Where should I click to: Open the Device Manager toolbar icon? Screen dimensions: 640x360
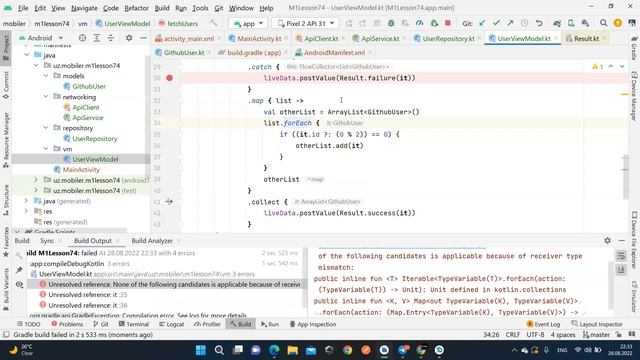click(571, 23)
